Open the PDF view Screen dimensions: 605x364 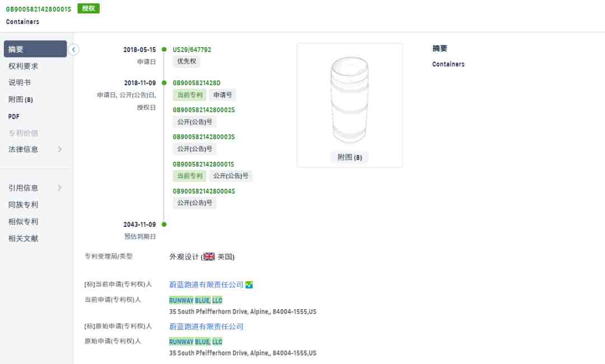click(14, 116)
